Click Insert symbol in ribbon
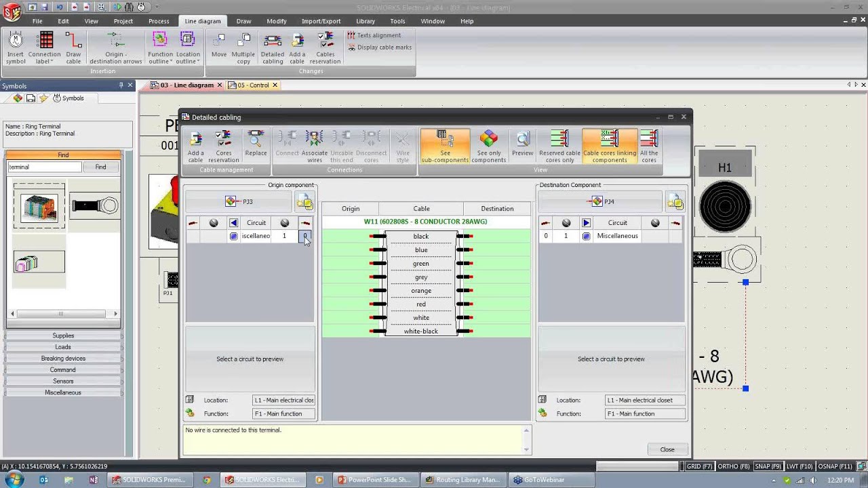 coord(16,48)
